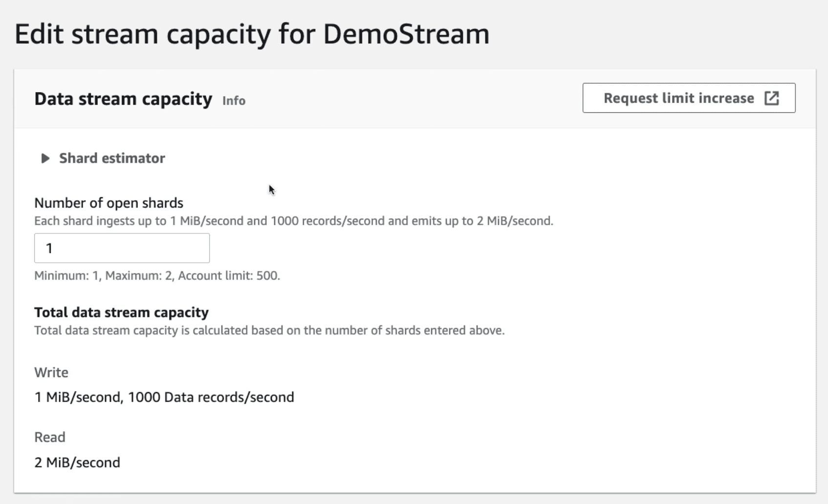Open the Info link beside Data stream capacity
The width and height of the screenshot is (828, 504).
pos(234,101)
